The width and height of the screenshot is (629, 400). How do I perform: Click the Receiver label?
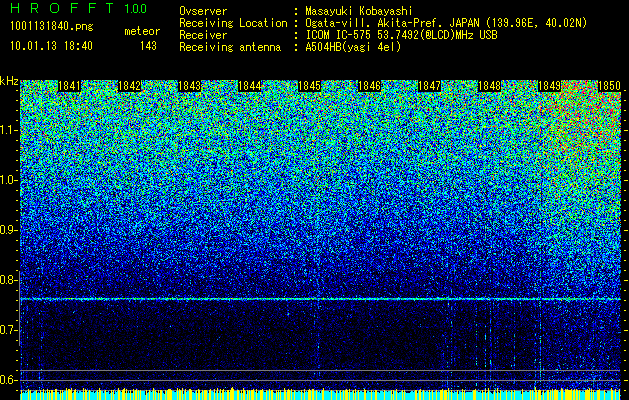[x=203, y=35]
